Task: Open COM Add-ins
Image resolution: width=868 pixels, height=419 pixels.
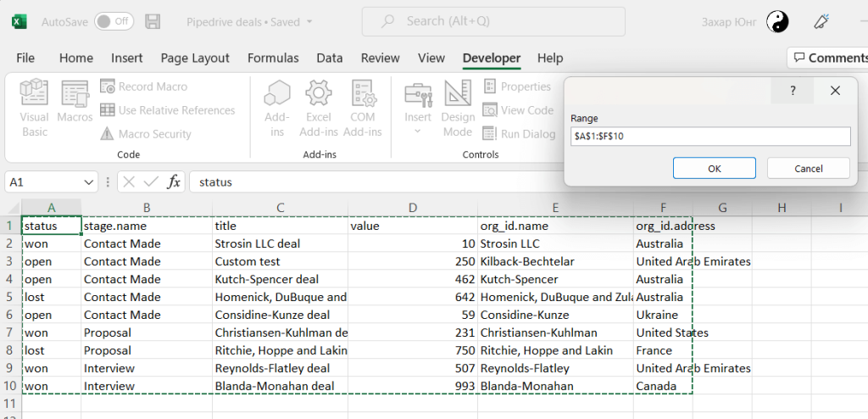Action: [x=363, y=108]
